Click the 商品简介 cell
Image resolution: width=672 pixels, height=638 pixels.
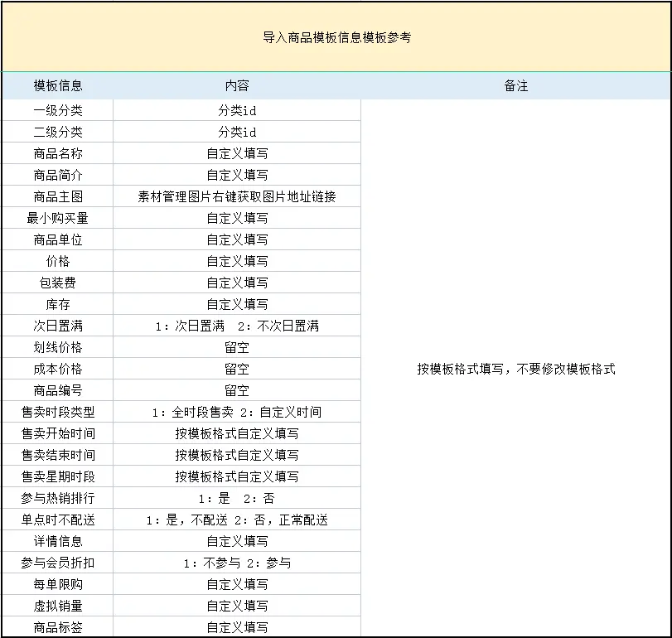point(58,175)
